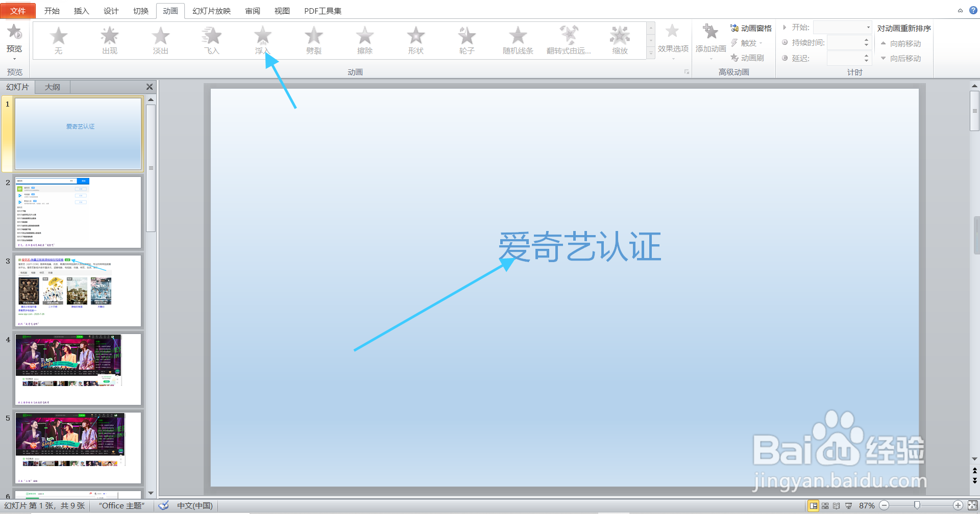Minimize the ribbon with caret icon
Screen dimensions: 980x514
click(960, 10)
